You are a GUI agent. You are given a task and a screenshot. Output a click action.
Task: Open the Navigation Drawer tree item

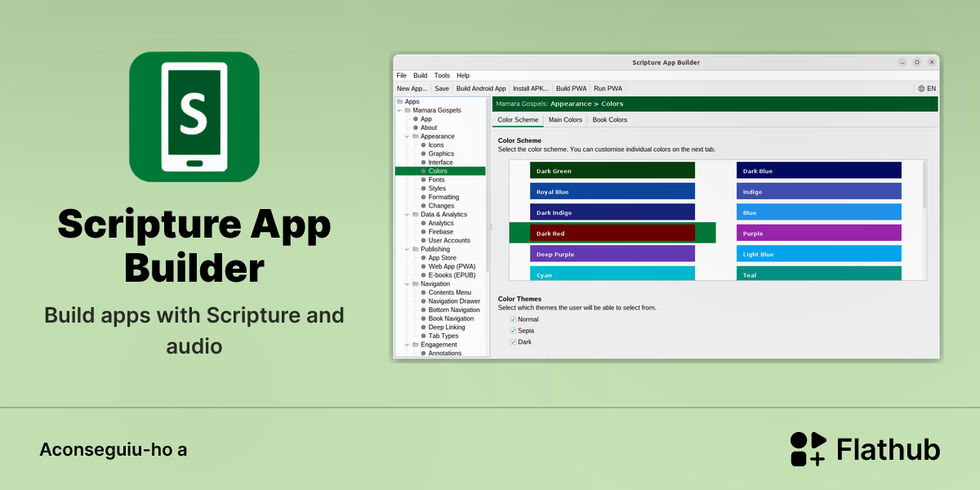454,301
